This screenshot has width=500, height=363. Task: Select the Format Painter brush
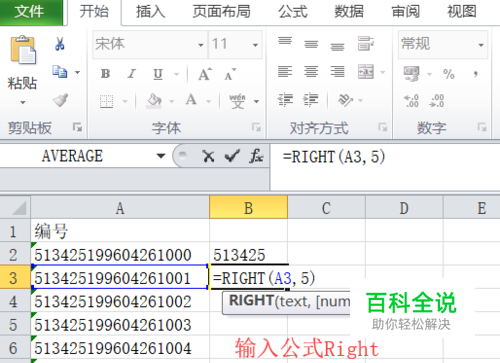pos(61,100)
